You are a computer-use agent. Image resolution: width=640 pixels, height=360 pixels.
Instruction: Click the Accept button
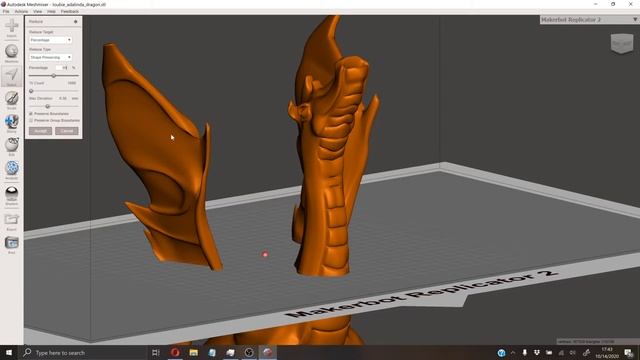[40, 131]
